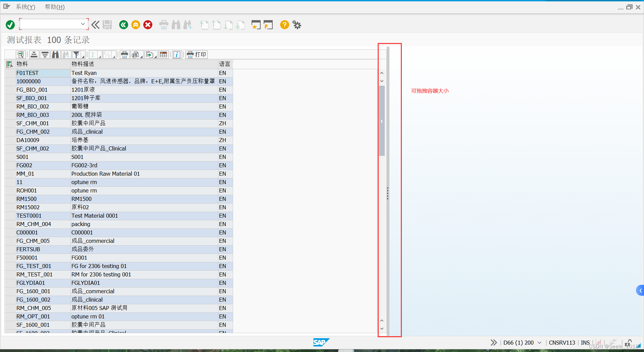Click the yellow Exit up-arrow icon
644x352 pixels.
coord(136,25)
